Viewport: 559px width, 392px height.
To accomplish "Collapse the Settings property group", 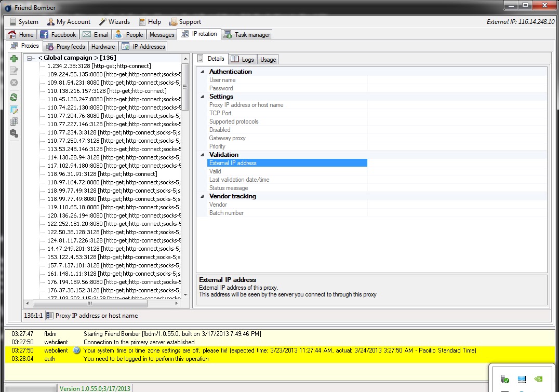I will [x=202, y=97].
